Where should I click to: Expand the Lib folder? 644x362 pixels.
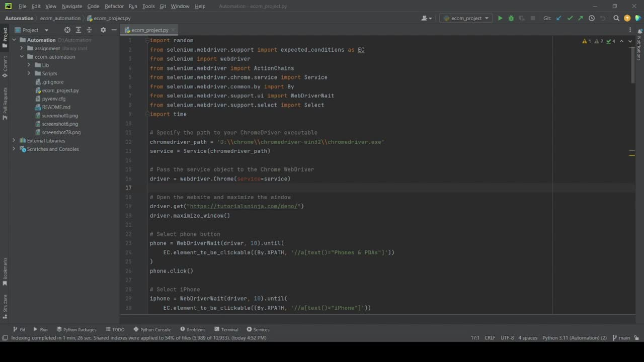(x=29, y=65)
